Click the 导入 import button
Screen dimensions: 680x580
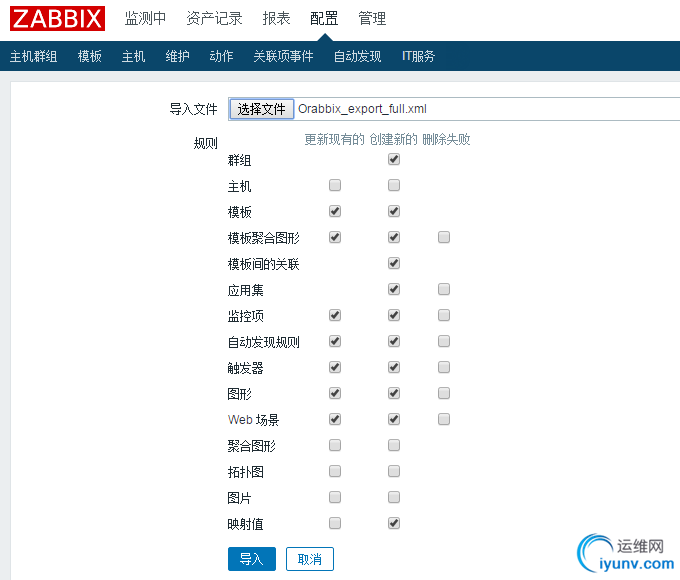pyautogui.click(x=252, y=559)
